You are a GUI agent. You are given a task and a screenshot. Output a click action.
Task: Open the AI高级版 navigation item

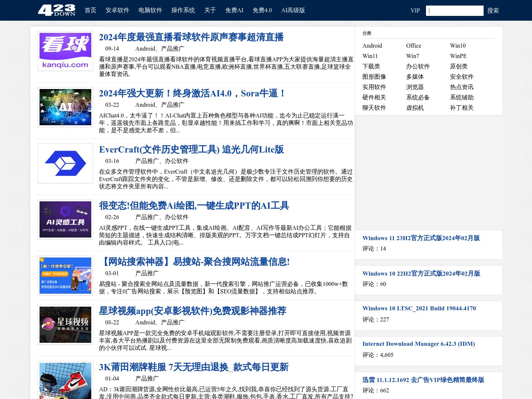[293, 10]
